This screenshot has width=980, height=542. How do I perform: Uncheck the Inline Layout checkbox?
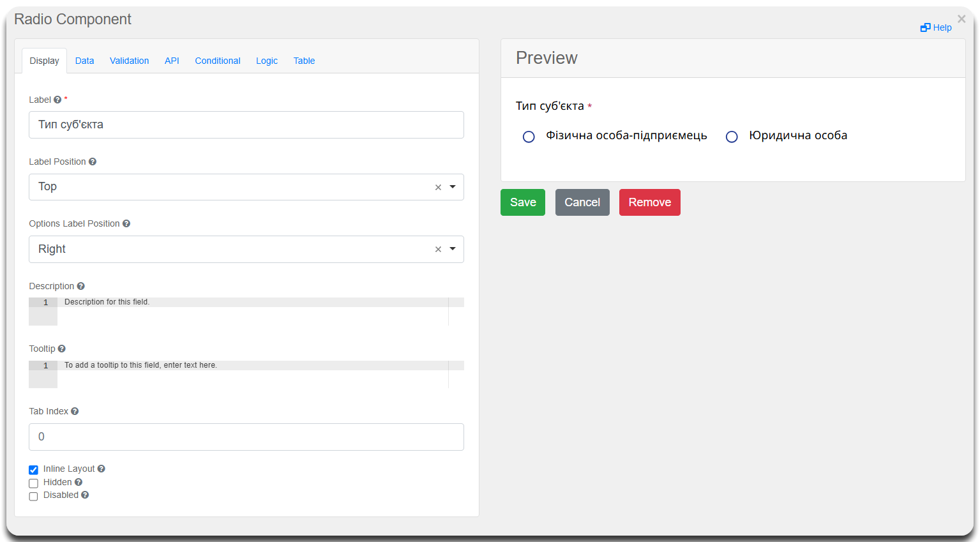pos(34,470)
